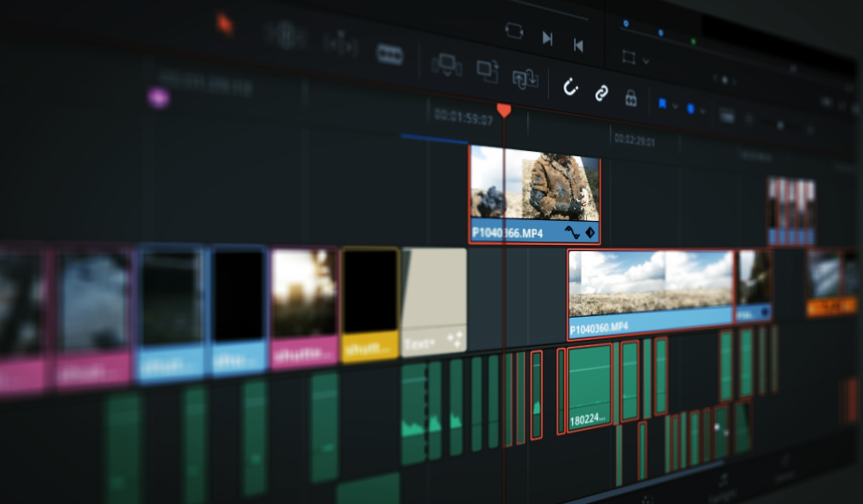Toggle the padlock Position Lock icon

pyautogui.click(x=631, y=98)
